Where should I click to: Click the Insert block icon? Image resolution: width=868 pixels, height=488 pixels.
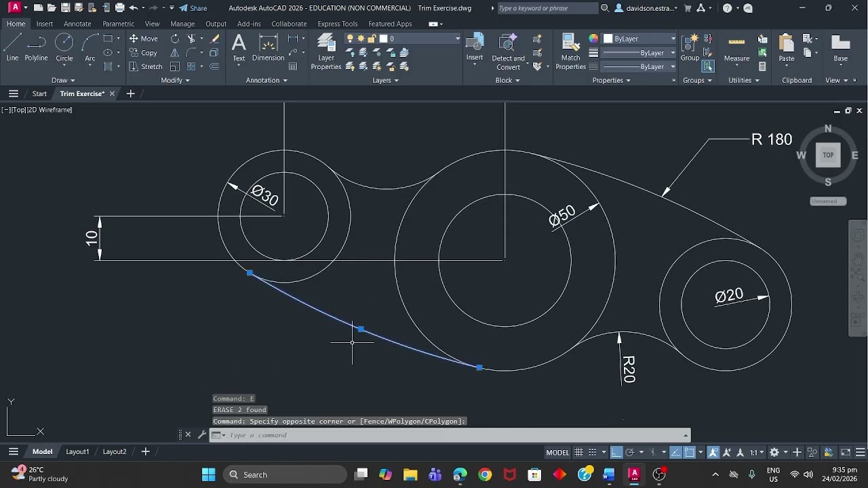pos(475,47)
